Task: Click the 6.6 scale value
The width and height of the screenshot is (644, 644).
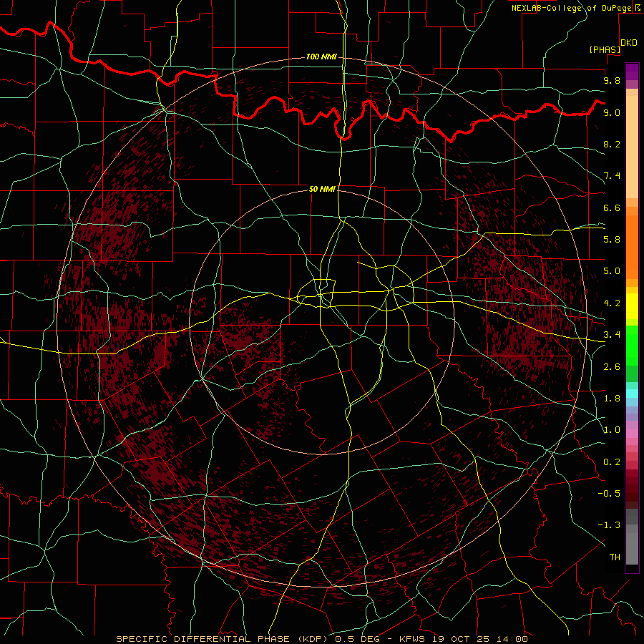Action: (x=612, y=208)
